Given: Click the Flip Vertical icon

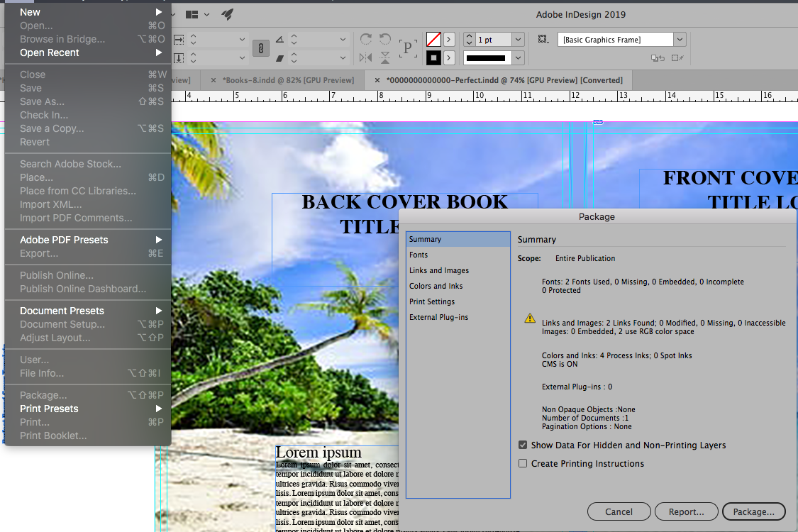Looking at the screenshot, I should (x=385, y=57).
